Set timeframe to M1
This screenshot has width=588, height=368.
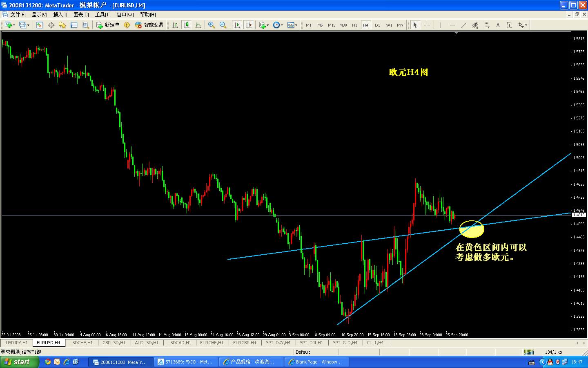click(309, 25)
